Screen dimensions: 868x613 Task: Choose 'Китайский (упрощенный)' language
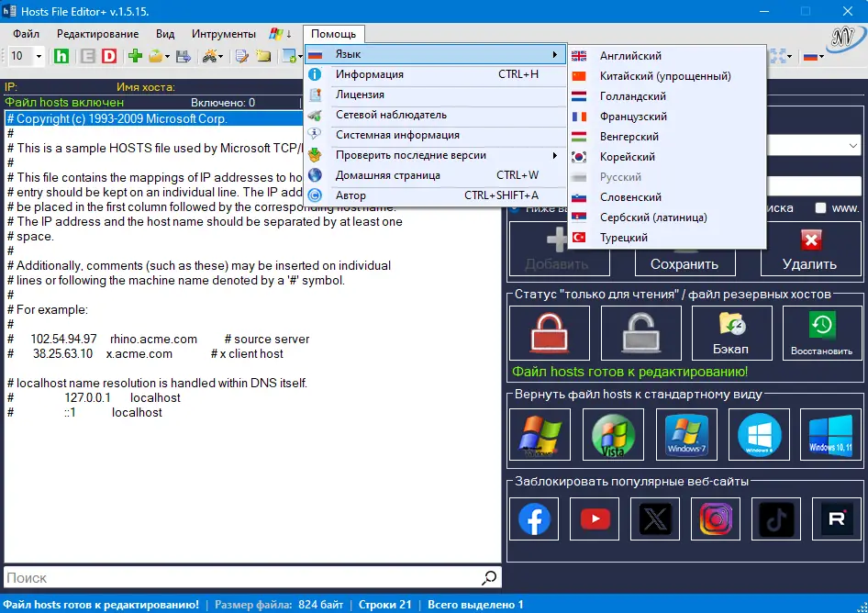667,76
